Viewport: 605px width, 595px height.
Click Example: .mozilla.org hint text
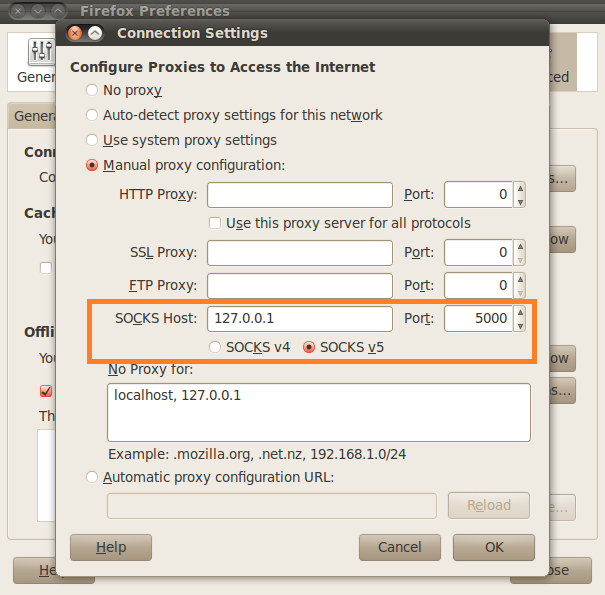pos(257,455)
